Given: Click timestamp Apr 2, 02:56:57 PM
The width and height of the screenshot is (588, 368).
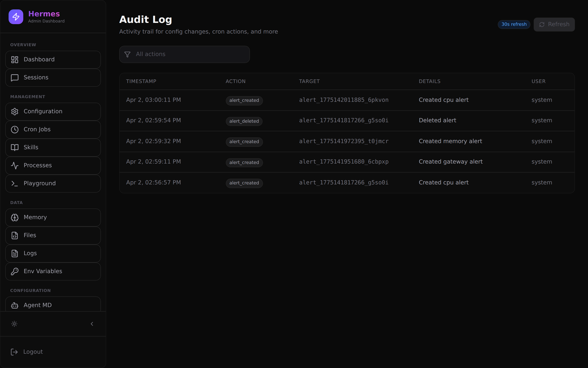Looking at the screenshot, I should click(x=154, y=183).
